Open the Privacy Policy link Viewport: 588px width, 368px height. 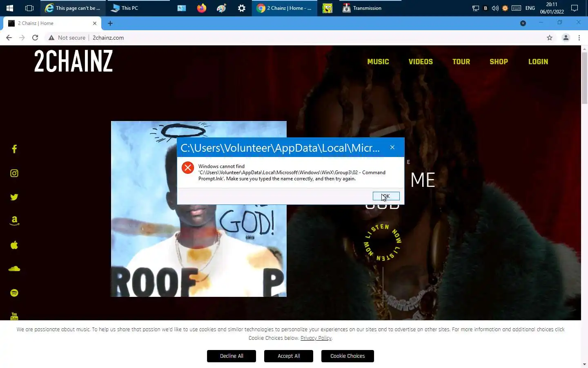coord(316,338)
